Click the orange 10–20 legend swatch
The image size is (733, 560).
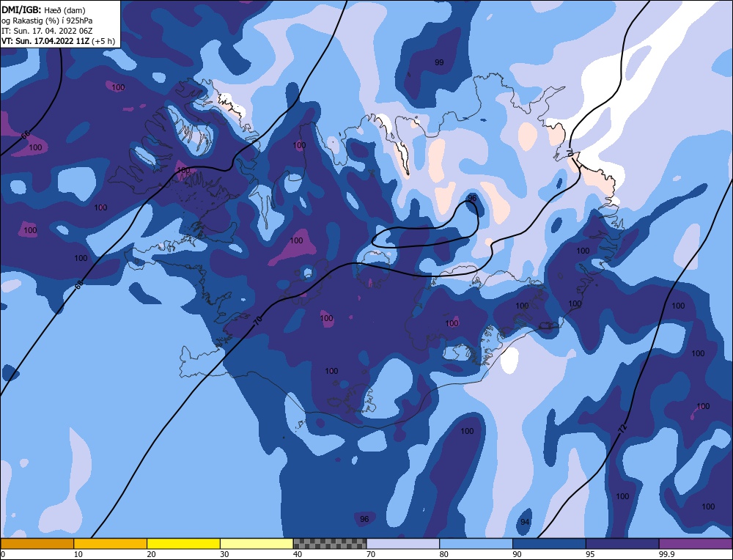point(111,543)
